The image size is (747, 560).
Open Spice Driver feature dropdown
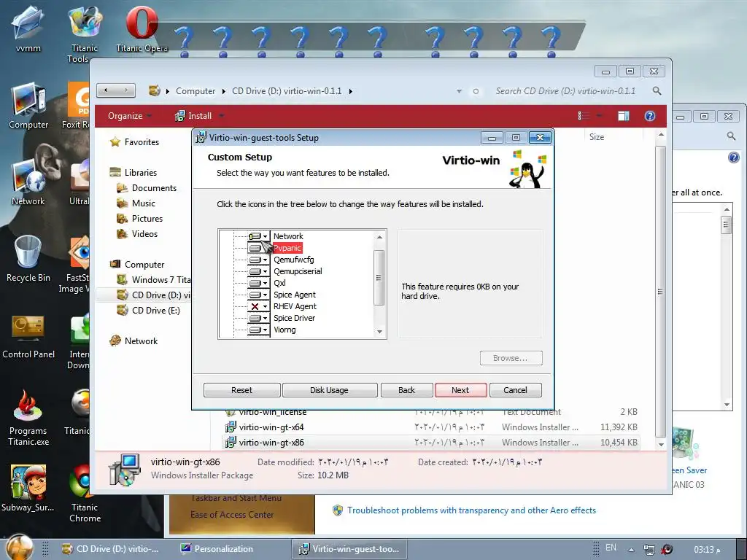click(266, 318)
